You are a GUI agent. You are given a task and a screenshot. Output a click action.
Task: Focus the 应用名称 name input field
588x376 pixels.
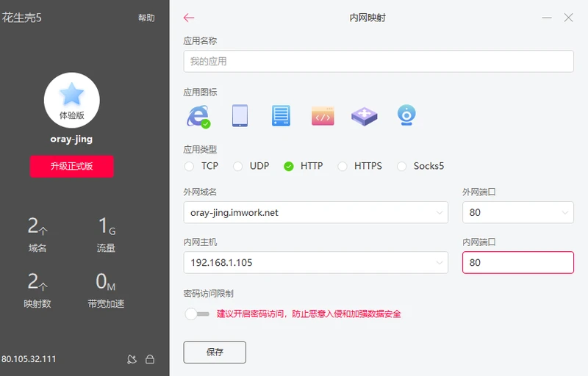click(379, 61)
